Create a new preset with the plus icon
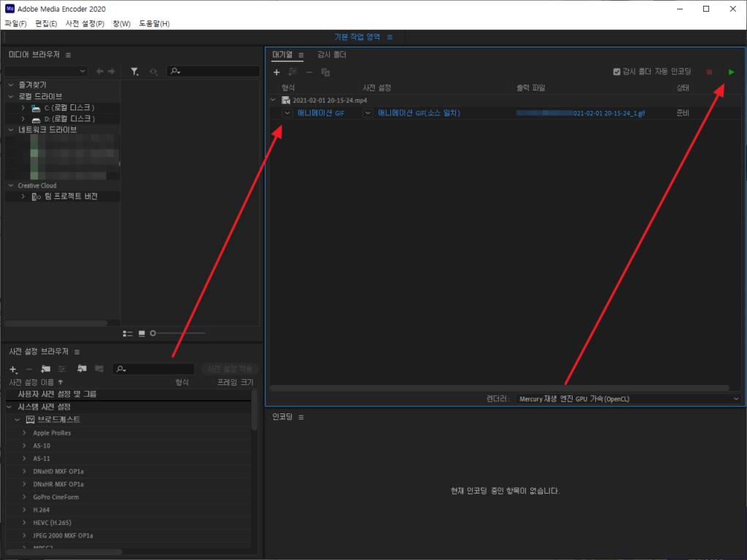Image resolution: width=747 pixels, height=560 pixels. coord(12,369)
